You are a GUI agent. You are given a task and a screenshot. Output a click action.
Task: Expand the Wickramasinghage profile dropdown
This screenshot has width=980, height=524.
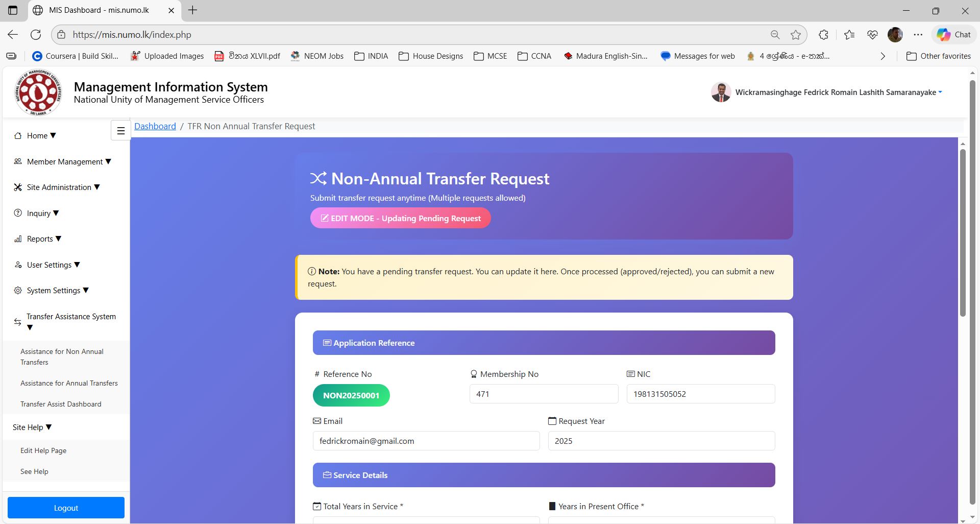click(941, 92)
